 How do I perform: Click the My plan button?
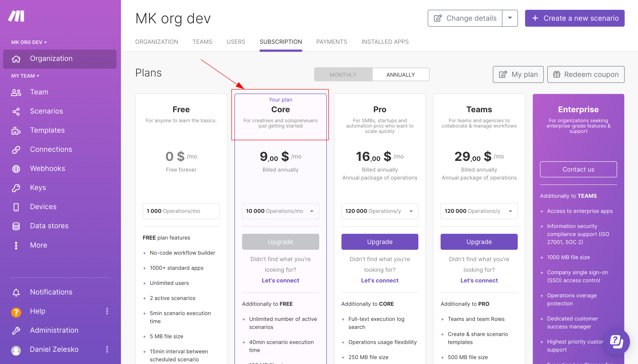pyautogui.click(x=518, y=74)
